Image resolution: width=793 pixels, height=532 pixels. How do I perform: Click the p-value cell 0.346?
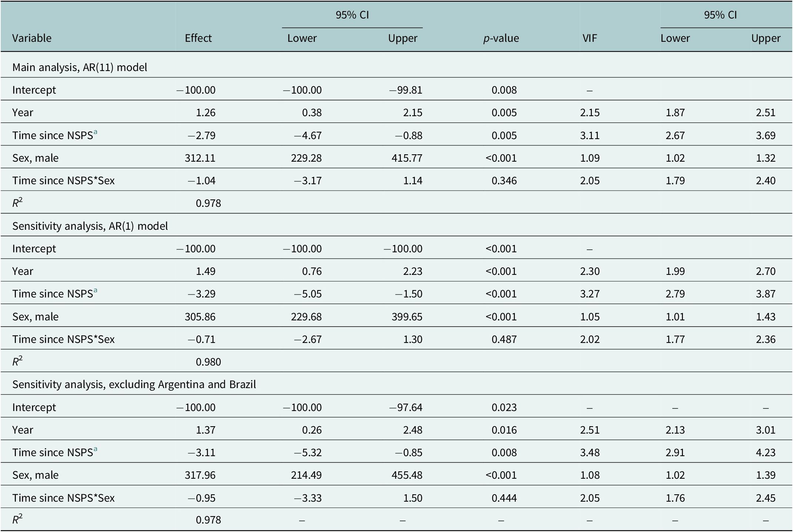point(504,181)
